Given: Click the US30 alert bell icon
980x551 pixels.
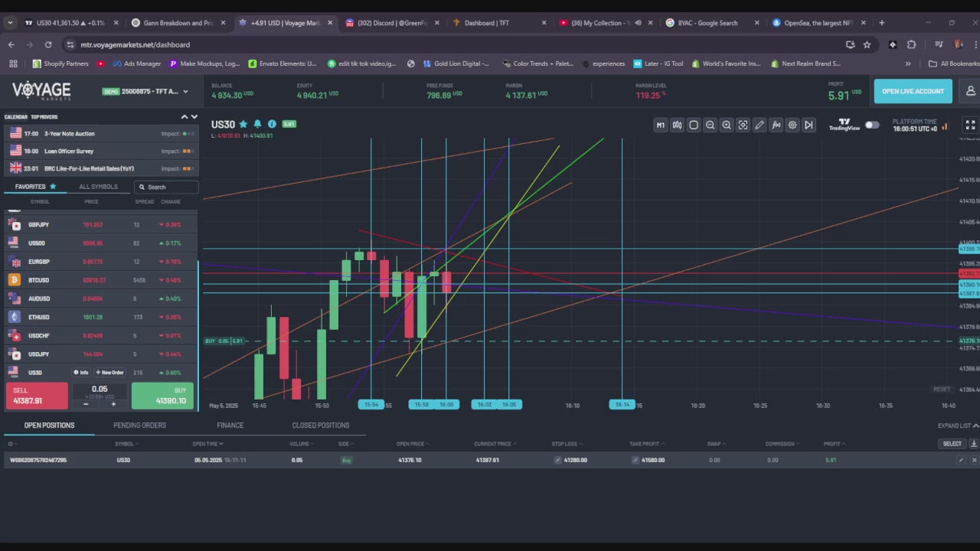Looking at the screenshot, I should (x=257, y=124).
